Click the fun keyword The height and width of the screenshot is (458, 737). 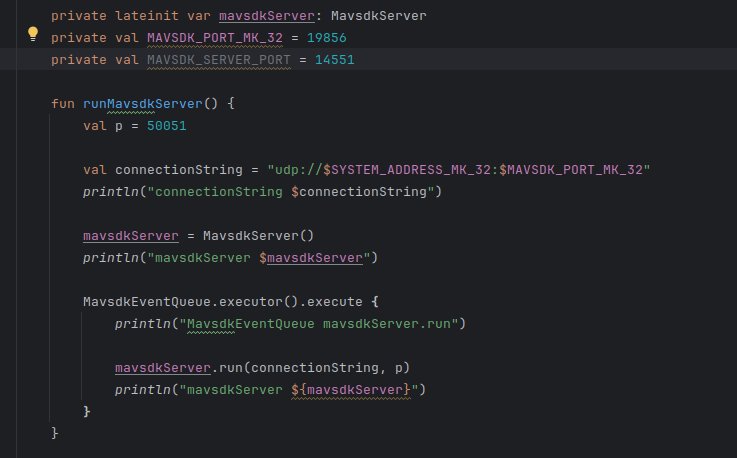coord(63,103)
